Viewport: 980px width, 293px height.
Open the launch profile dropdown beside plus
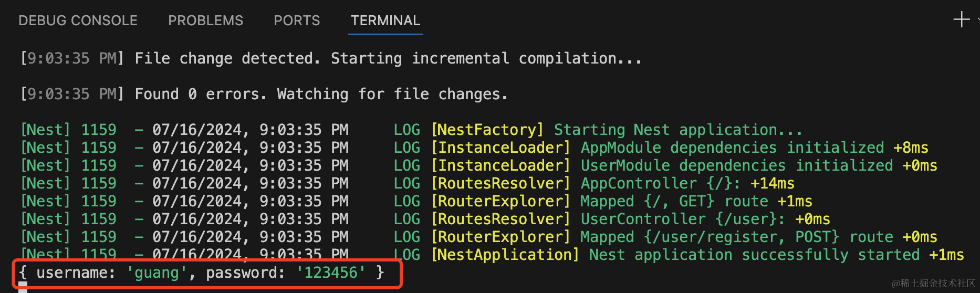pos(978,19)
